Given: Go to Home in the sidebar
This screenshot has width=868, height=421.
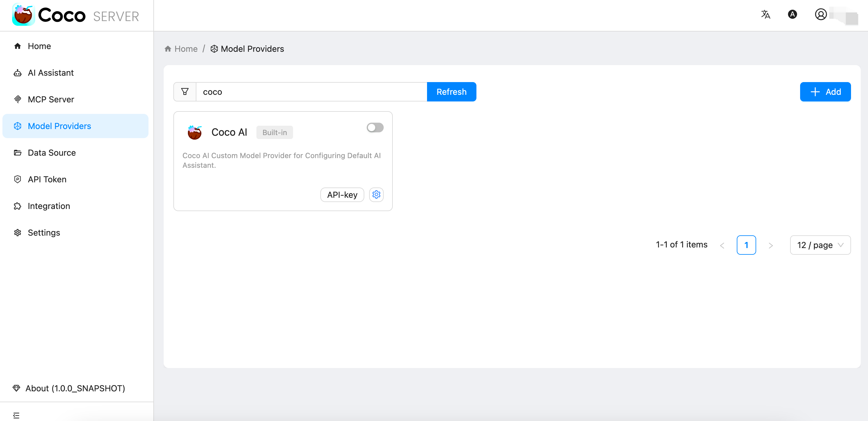Looking at the screenshot, I should pyautogui.click(x=75, y=46).
